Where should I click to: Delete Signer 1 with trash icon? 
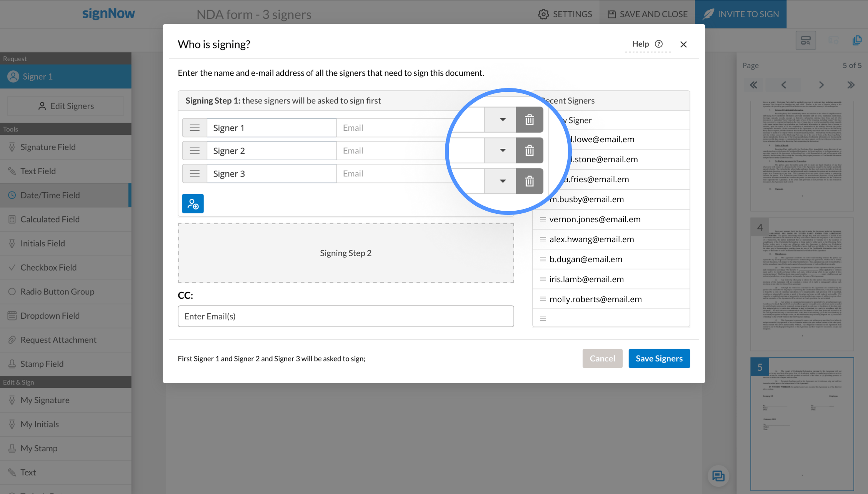coord(529,120)
